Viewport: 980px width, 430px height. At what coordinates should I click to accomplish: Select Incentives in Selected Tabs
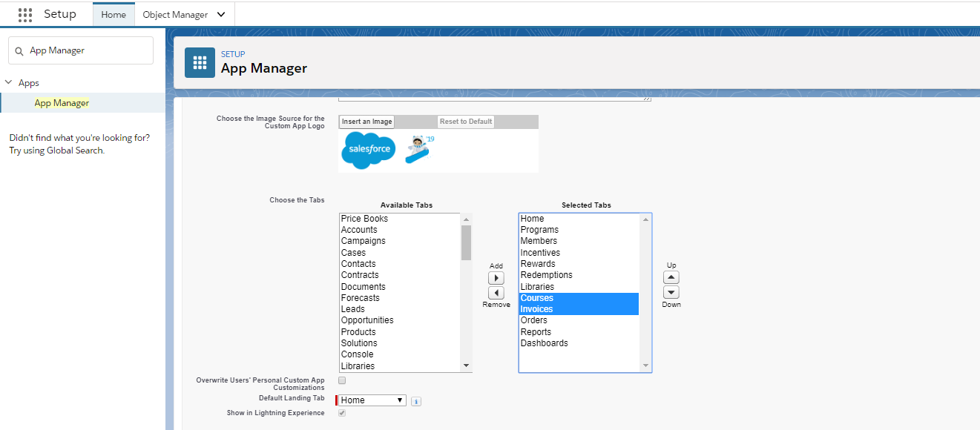click(579, 253)
